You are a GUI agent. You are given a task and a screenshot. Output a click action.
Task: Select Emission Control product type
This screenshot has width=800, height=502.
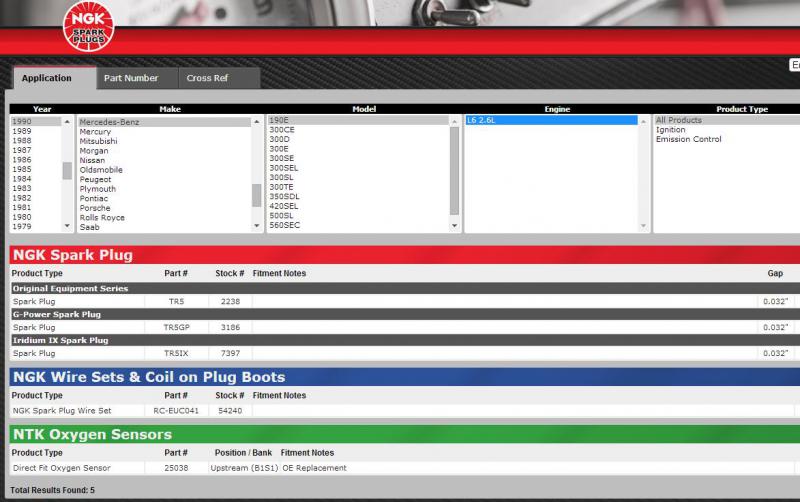point(689,139)
